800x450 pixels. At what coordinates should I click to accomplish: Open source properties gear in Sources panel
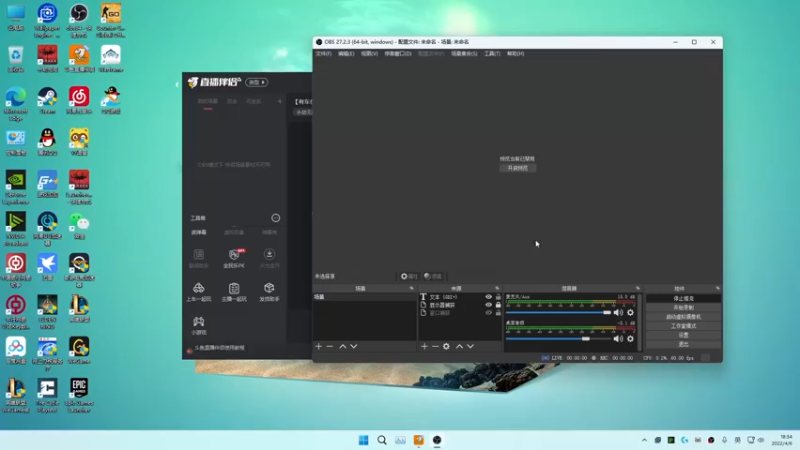pyautogui.click(x=446, y=346)
